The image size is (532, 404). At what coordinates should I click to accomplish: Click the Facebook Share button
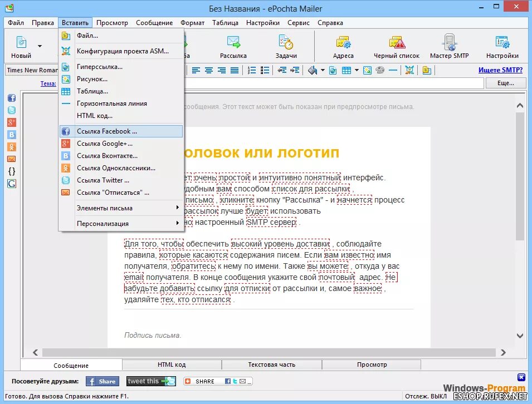click(x=103, y=381)
